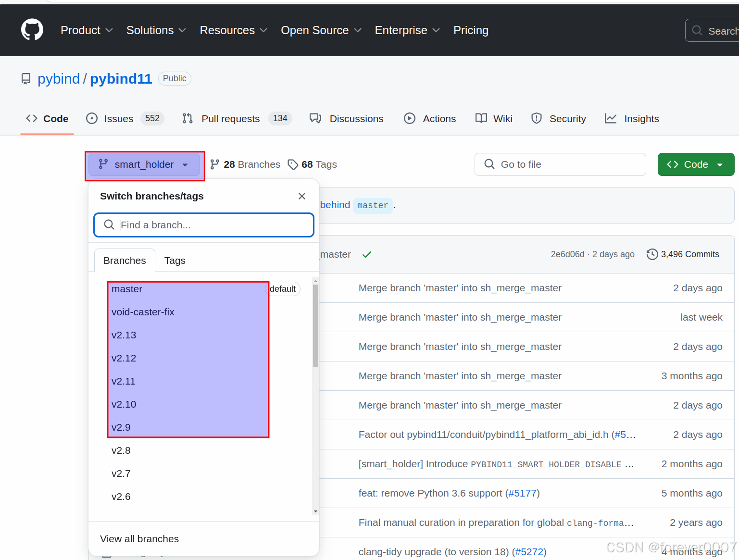Image resolution: width=739 pixels, height=560 pixels.
Task: Click the 'behind' commits link
Action: [335, 205]
